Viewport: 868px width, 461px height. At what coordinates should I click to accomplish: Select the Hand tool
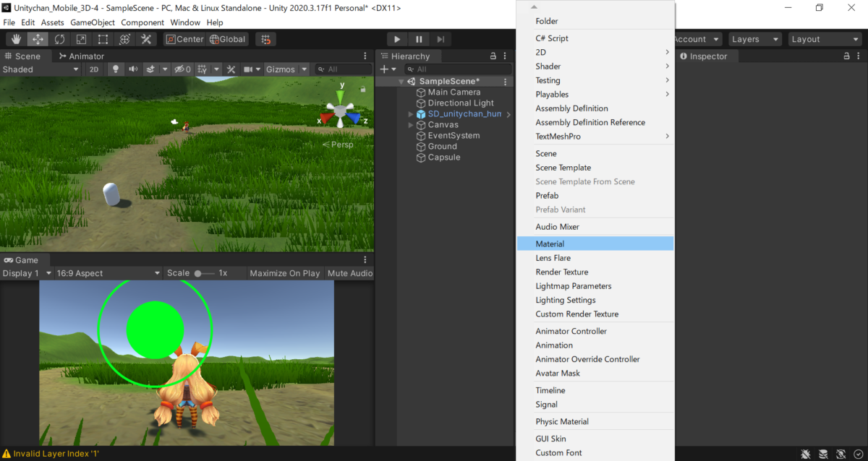17,39
